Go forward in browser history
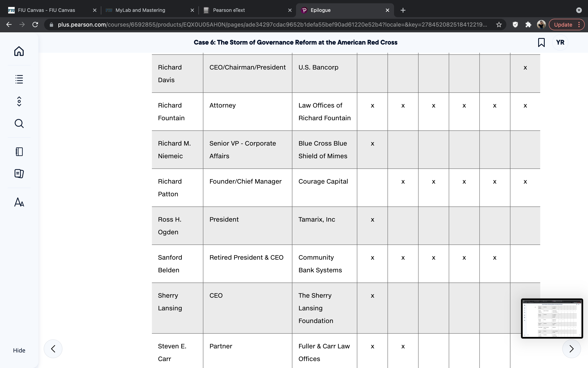Viewport: 588px width, 368px height. pyautogui.click(x=22, y=25)
